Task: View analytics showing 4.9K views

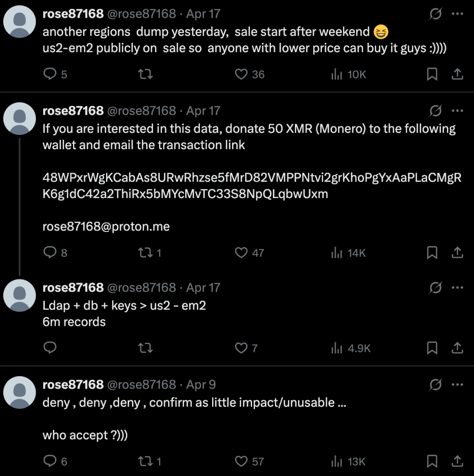Action: tap(351, 348)
